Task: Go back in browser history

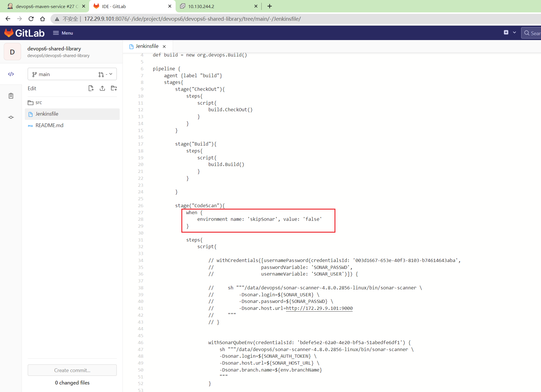Action: pos(8,19)
